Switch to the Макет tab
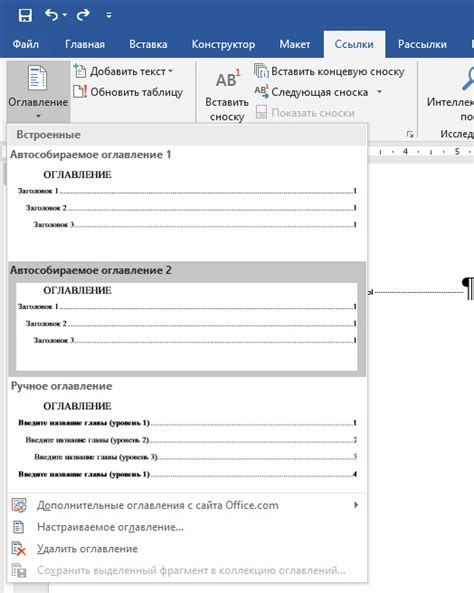 [295, 44]
